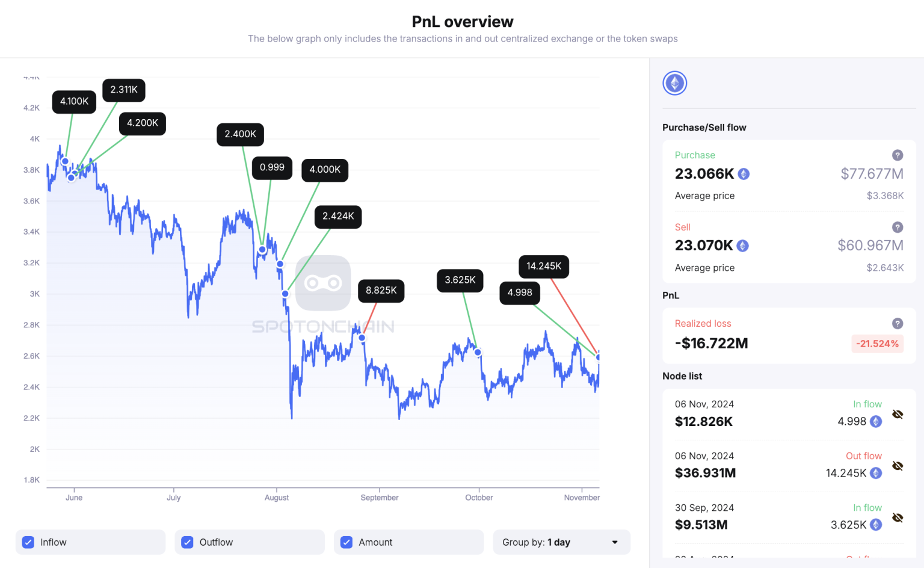Click the ETH icon next to 14.245K out flow
The width and height of the screenshot is (924, 568).
pos(876,474)
